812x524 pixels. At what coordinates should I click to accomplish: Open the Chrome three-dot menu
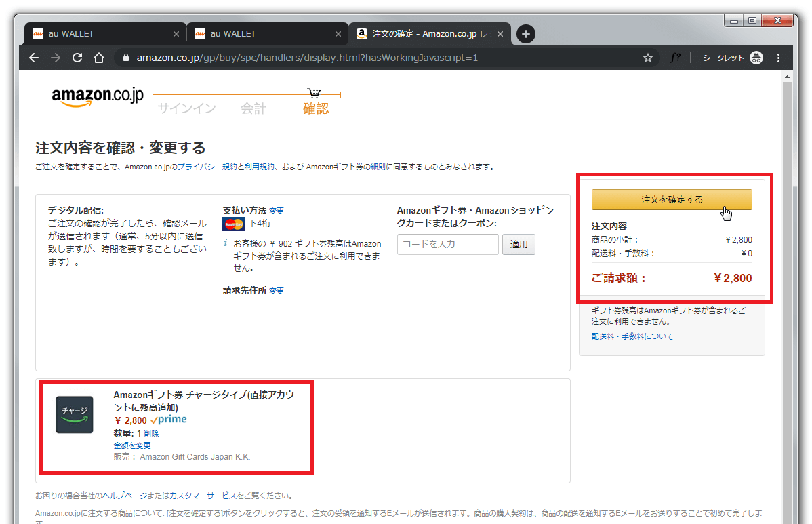point(778,58)
